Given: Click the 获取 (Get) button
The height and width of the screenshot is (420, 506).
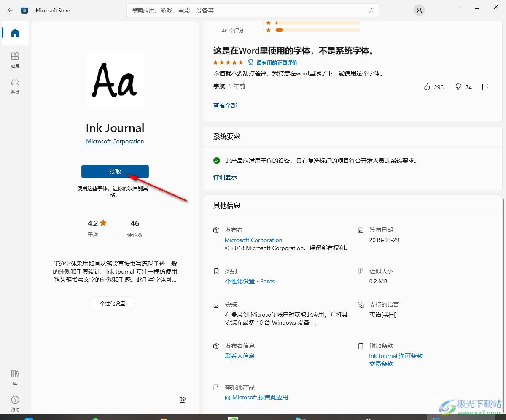Looking at the screenshot, I should click(x=115, y=172).
